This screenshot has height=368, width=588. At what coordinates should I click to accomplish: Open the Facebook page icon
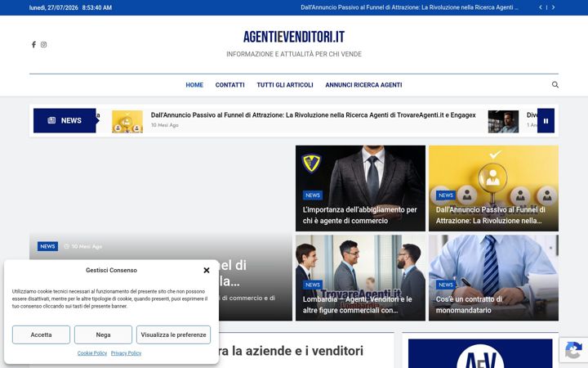[x=33, y=45]
